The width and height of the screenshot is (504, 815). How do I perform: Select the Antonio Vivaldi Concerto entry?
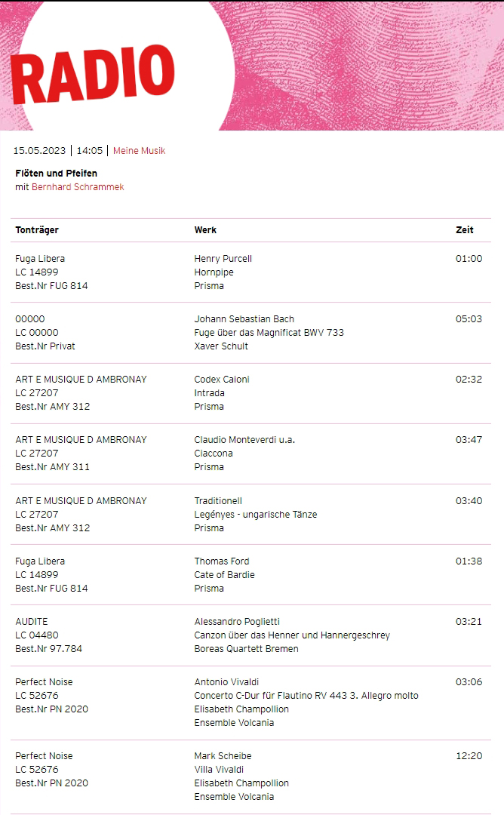coord(306,696)
